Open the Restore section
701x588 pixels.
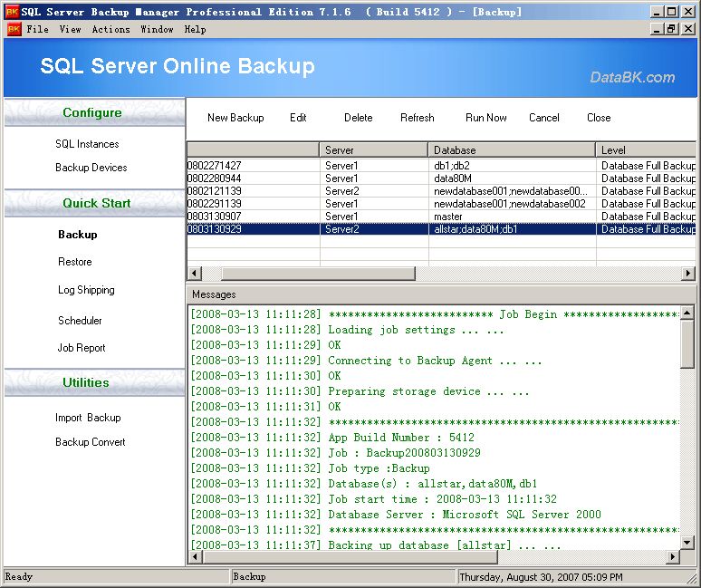pos(75,262)
